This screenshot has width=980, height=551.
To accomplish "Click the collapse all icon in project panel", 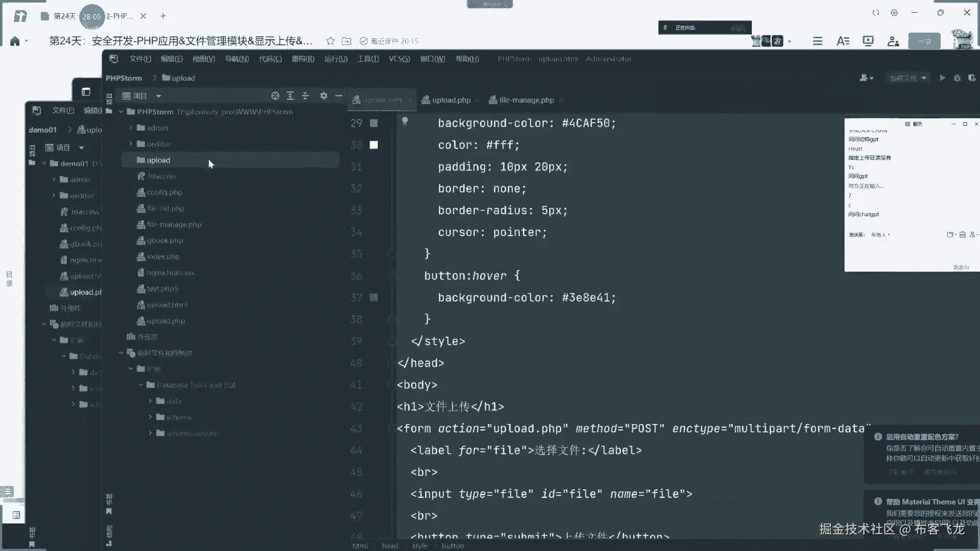I will pyautogui.click(x=305, y=96).
